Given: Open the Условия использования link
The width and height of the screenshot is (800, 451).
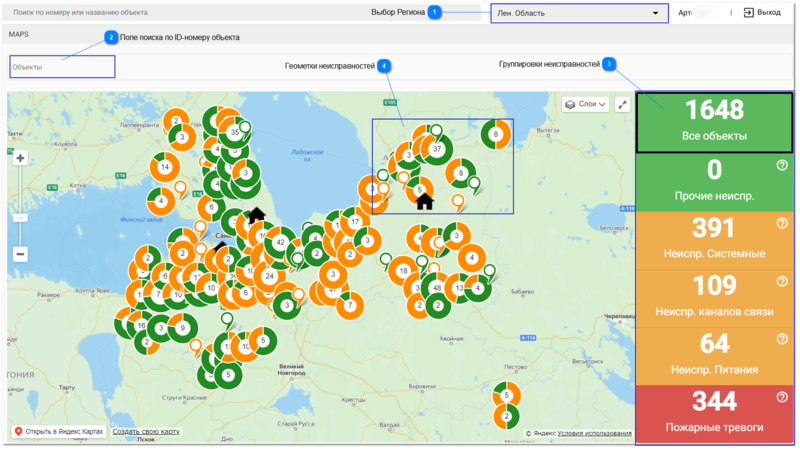Looking at the screenshot, I should pyautogui.click(x=594, y=433).
